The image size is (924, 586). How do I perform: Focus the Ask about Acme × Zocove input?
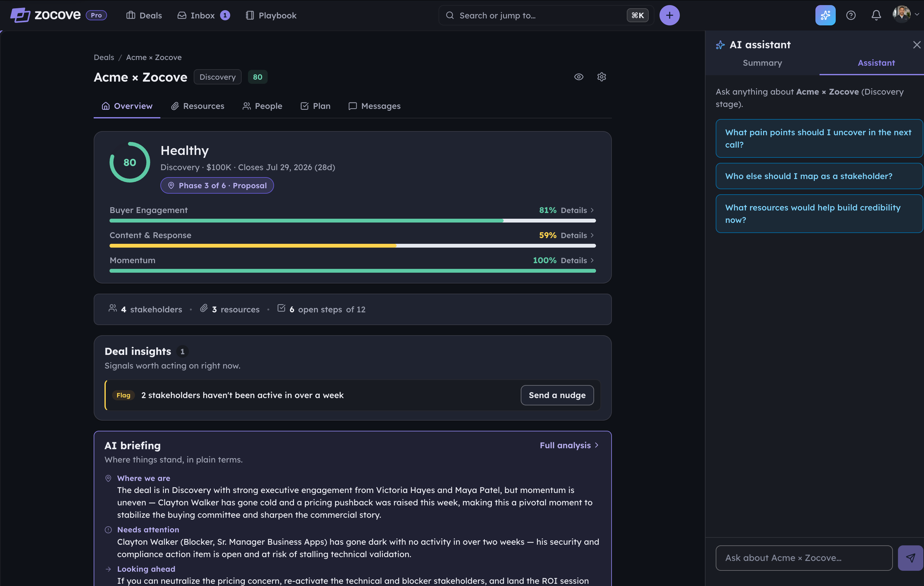click(804, 558)
